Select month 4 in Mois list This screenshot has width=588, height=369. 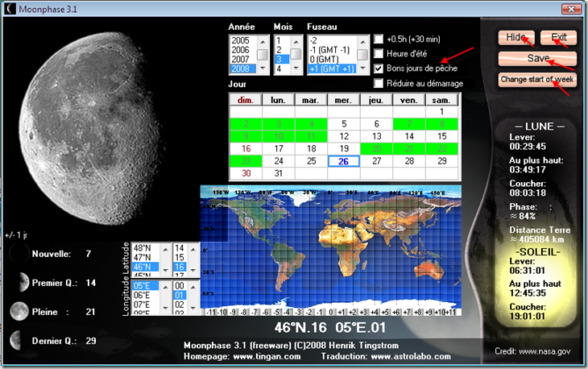tap(280, 69)
